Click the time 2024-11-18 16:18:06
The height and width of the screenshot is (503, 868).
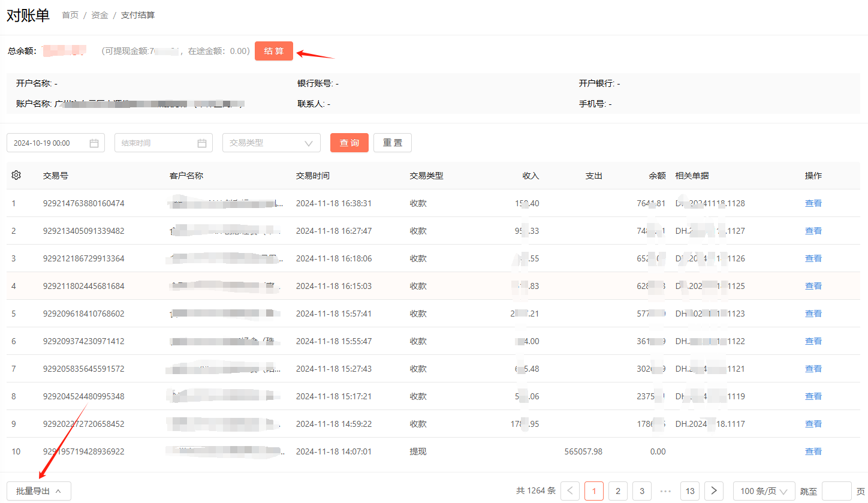pyautogui.click(x=334, y=258)
